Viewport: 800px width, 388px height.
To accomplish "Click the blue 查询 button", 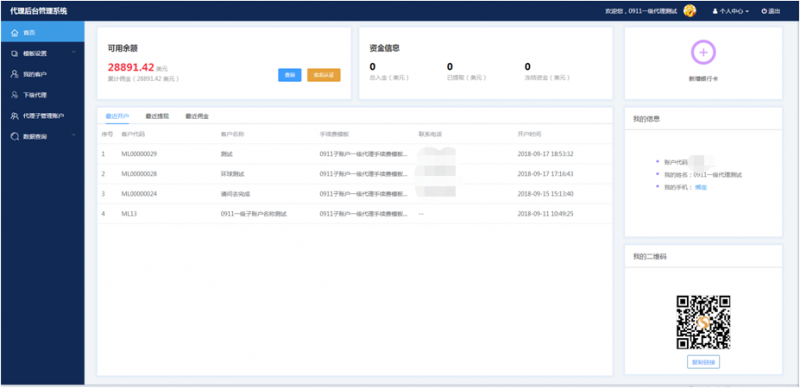I will 289,75.
